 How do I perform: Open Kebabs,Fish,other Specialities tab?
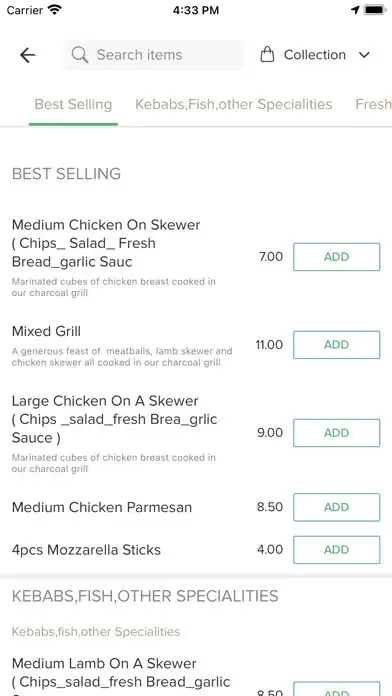tap(234, 105)
